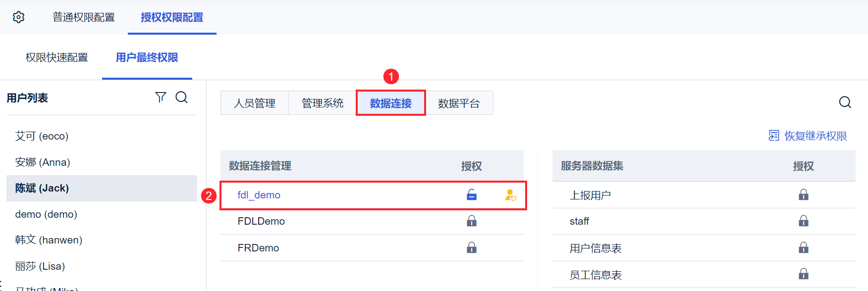Open the 权限快速配置 tab

click(56, 57)
